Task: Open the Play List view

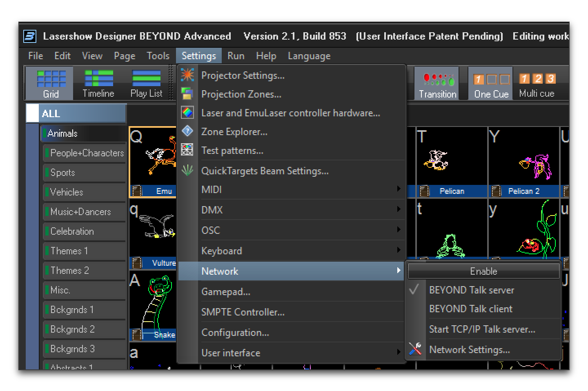Action: click(146, 84)
